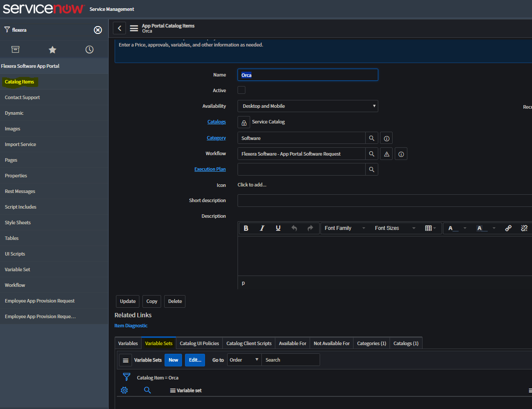
Task: Open the Item Diagnostic link
Action: 131,326
